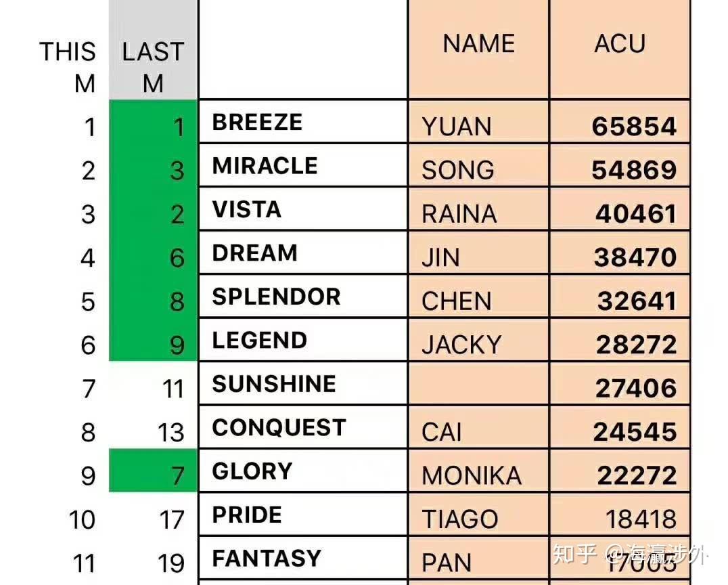This screenshot has width=728, height=585.
Task: Select the empty name cell beside SUNSHINE
Action: 478,384
